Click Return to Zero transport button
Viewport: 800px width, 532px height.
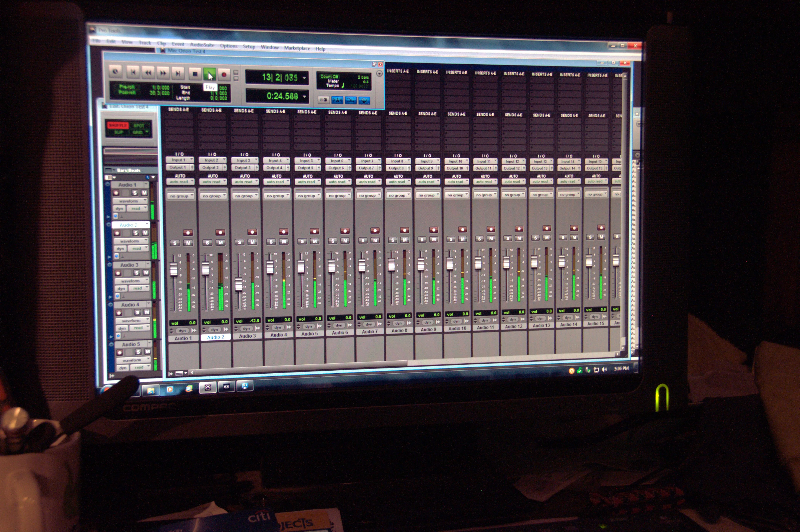coord(133,72)
